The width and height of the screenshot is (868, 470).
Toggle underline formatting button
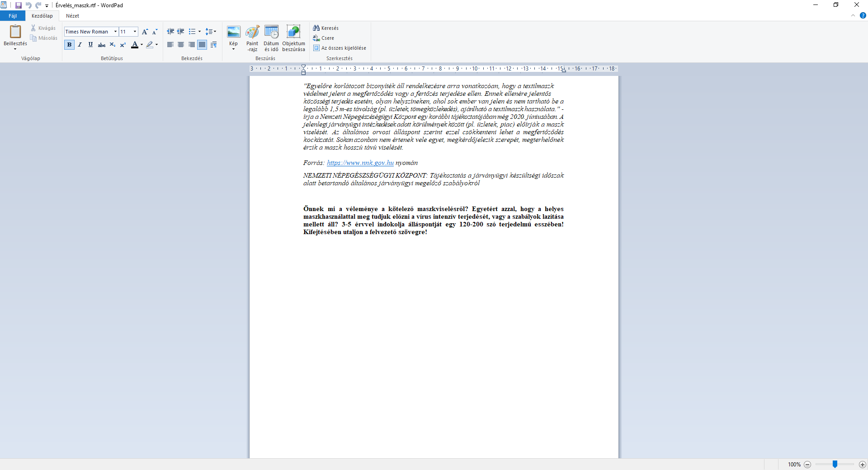pyautogui.click(x=90, y=45)
